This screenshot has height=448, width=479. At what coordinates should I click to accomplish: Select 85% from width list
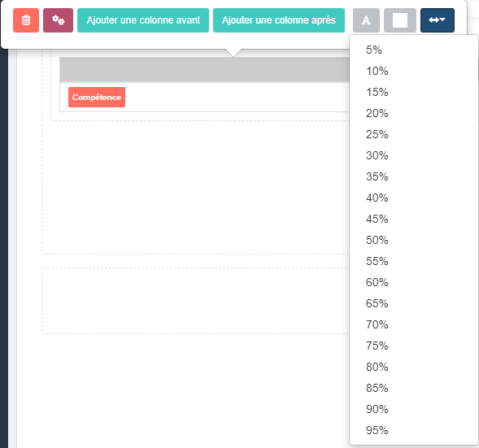(414, 388)
